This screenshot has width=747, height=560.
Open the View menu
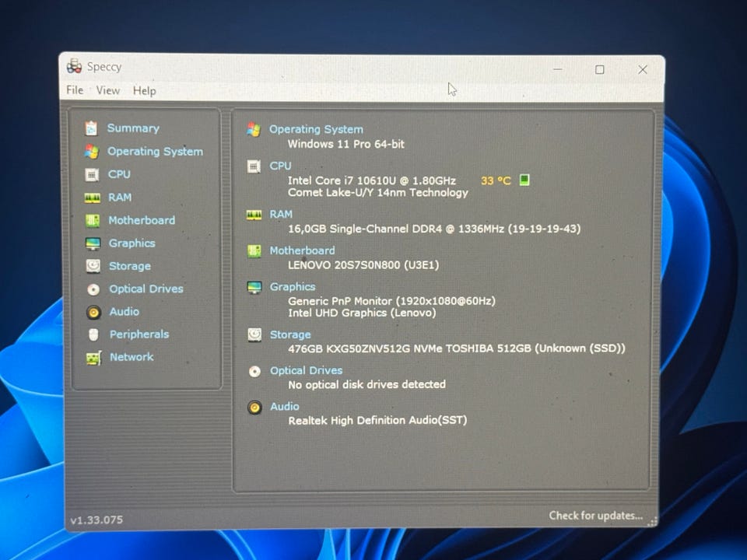click(108, 90)
